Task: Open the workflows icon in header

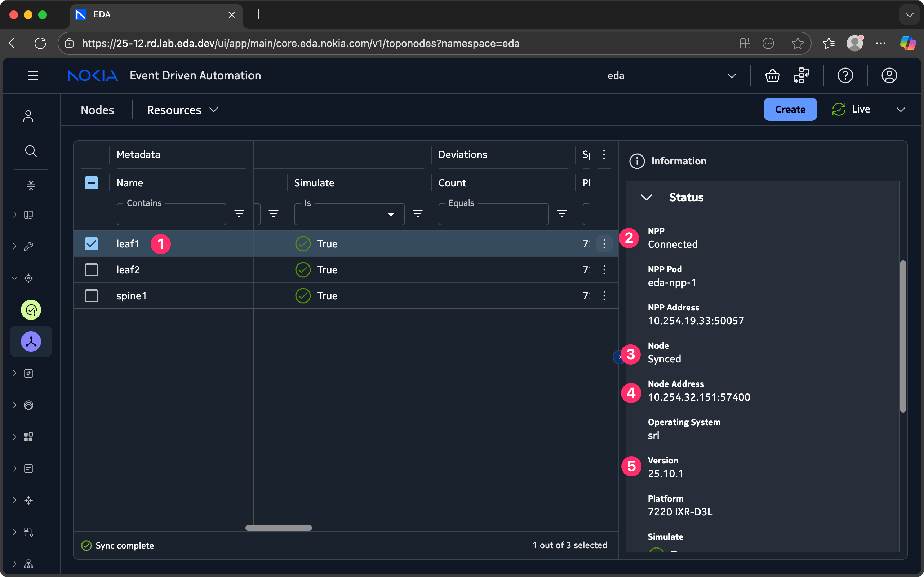Action: 801,76
